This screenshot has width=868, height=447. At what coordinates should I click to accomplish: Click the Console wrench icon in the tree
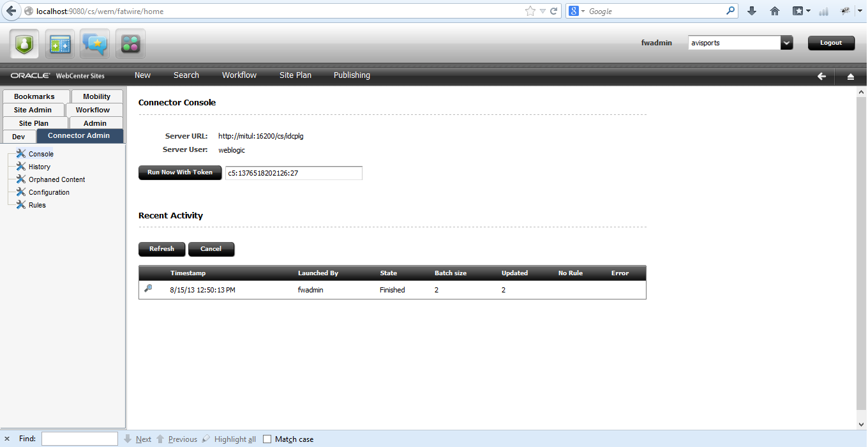click(22, 153)
